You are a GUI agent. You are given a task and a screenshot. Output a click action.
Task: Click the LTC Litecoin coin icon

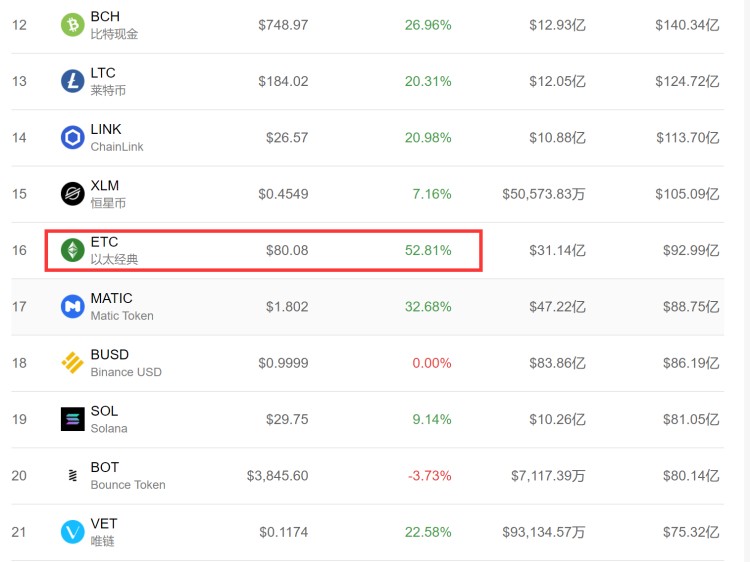click(73, 81)
